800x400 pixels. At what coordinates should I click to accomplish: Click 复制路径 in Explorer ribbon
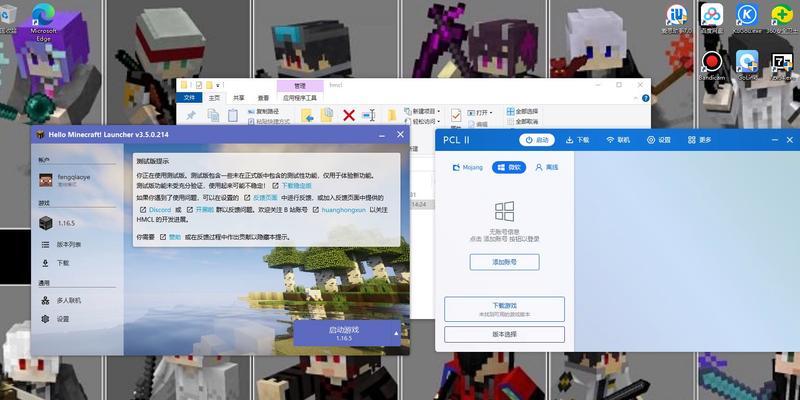click(x=264, y=111)
